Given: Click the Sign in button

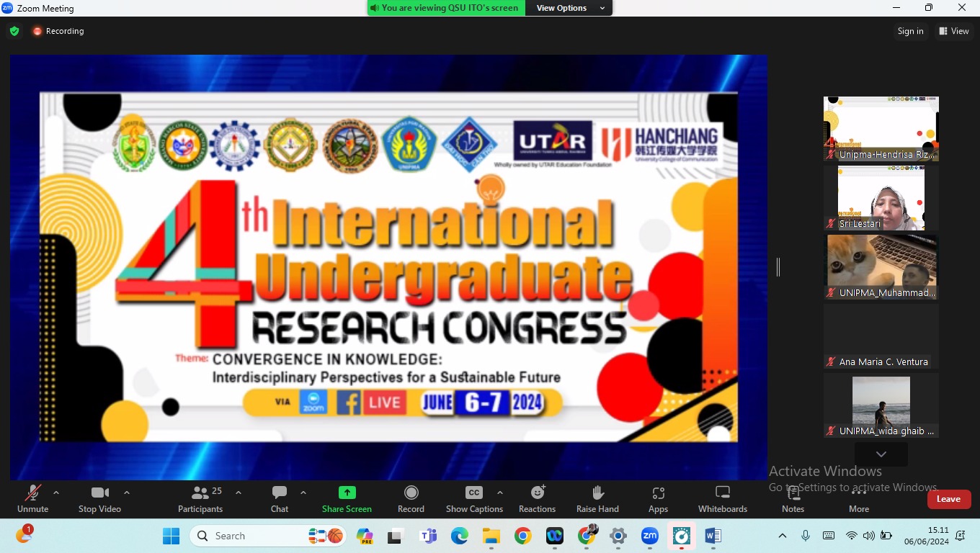Looking at the screenshot, I should [910, 31].
